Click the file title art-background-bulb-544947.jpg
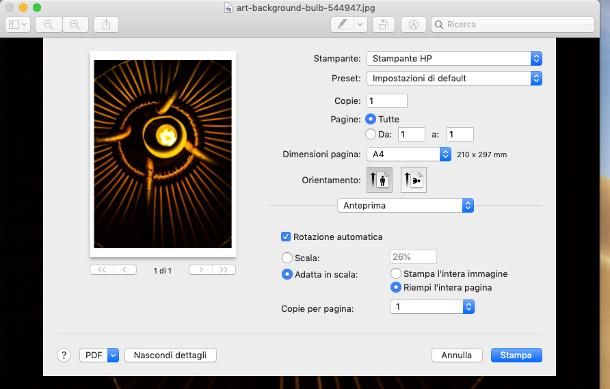This screenshot has height=389, width=610. (x=306, y=8)
